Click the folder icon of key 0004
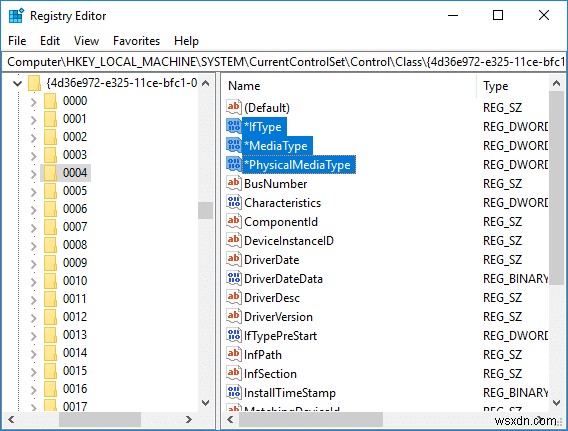Viewport: 568px width, 431px height. coord(50,173)
